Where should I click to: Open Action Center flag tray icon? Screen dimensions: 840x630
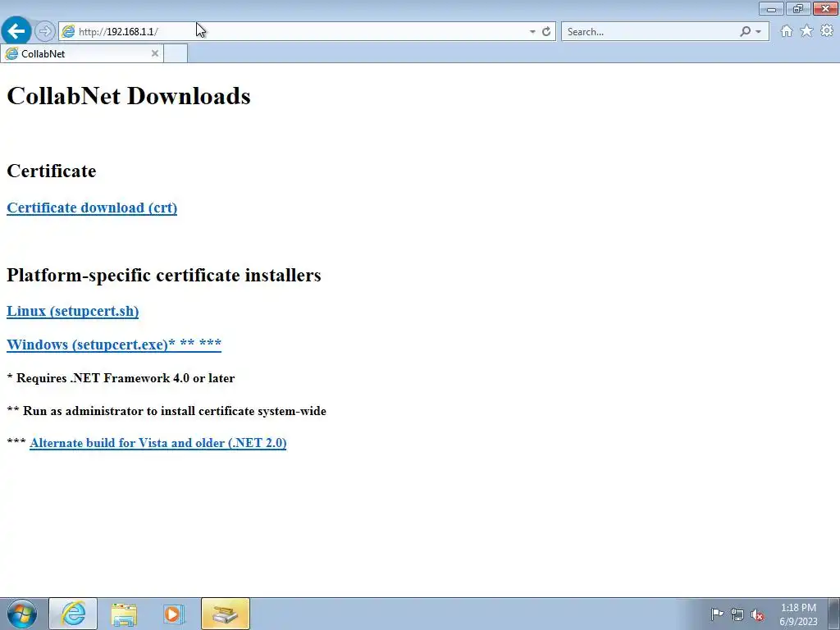717,614
